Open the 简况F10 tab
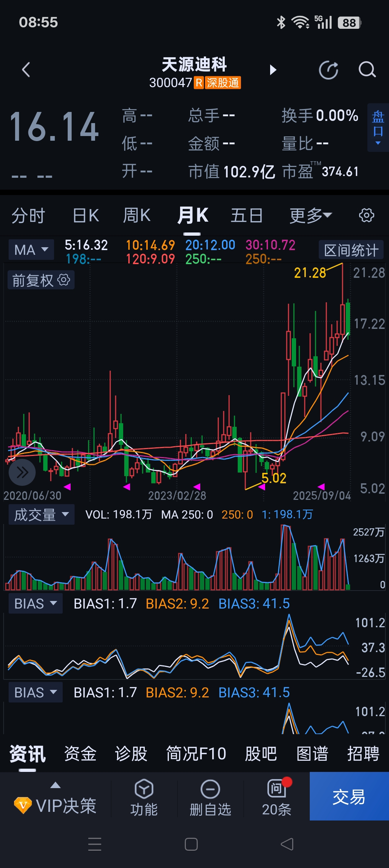389x868 pixels. (196, 754)
